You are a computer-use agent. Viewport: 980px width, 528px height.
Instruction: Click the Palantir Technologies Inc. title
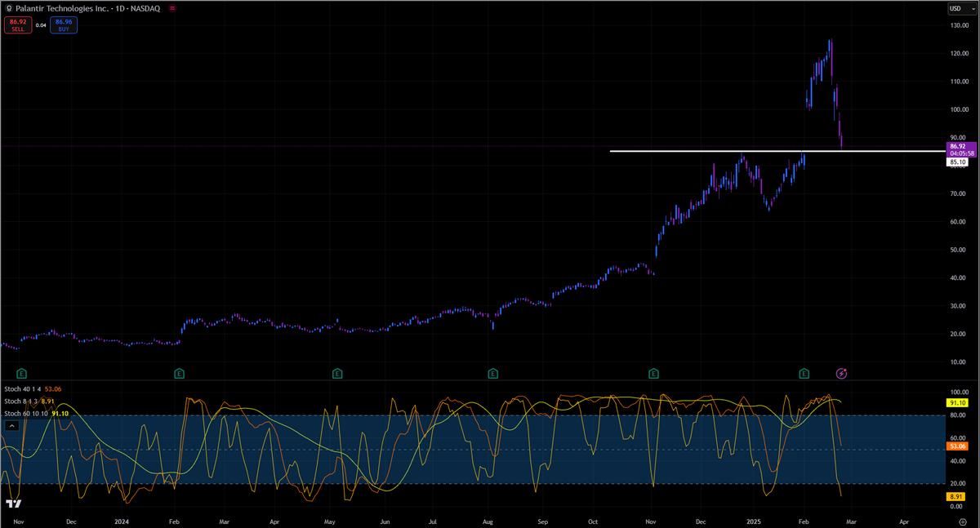[x=60, y=7]
